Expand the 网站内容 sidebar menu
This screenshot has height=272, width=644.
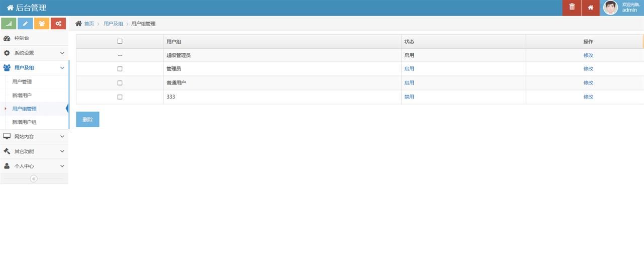point(34,136)
